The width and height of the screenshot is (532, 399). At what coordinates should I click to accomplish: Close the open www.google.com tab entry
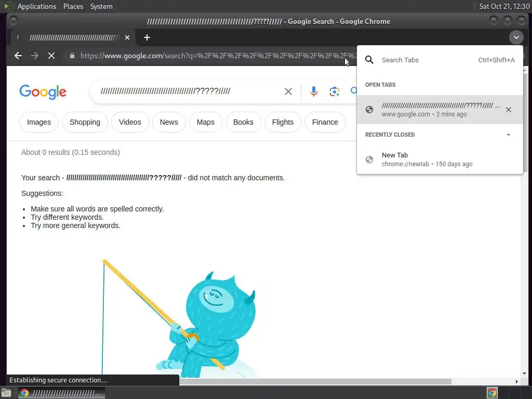(508, 110)
